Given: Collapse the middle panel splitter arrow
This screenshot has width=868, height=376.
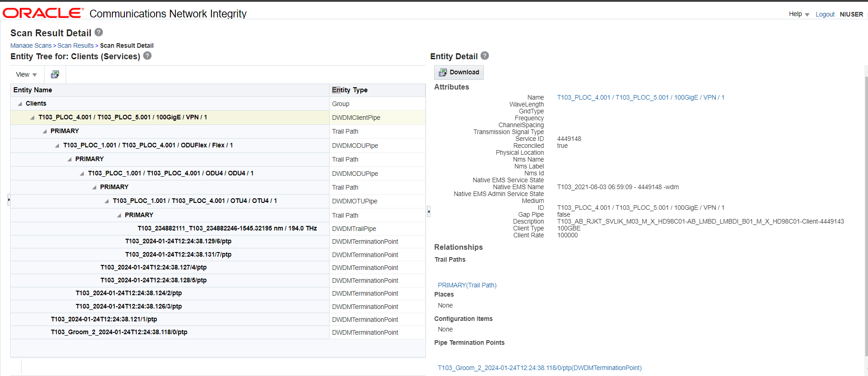Looking at the screenshot, I should pyautogui.click(x=429, y=211).
